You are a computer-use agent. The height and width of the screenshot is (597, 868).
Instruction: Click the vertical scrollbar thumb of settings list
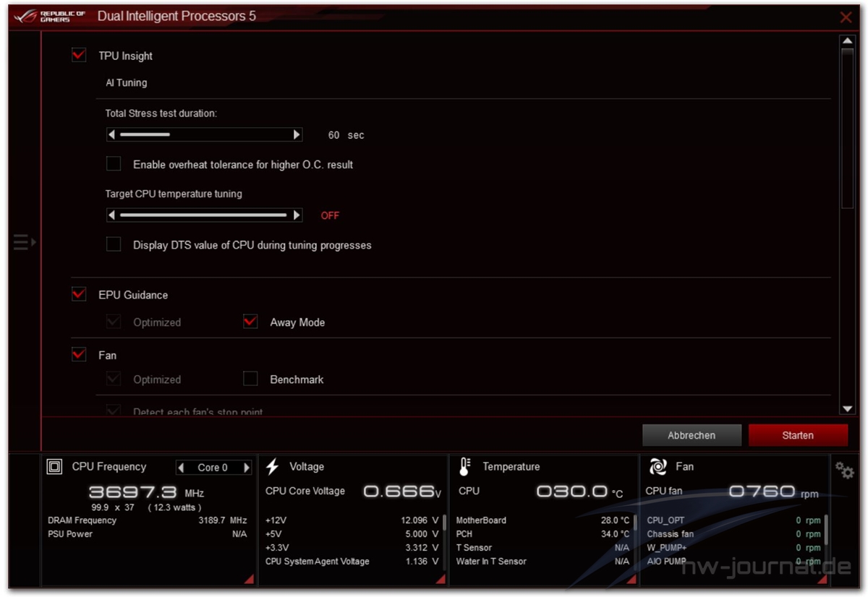point(848,128)
